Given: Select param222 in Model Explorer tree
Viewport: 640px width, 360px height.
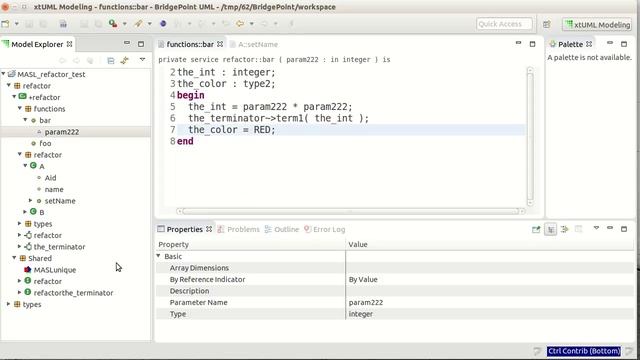Looking at the screenshot, I should click(x=62, y=132).
